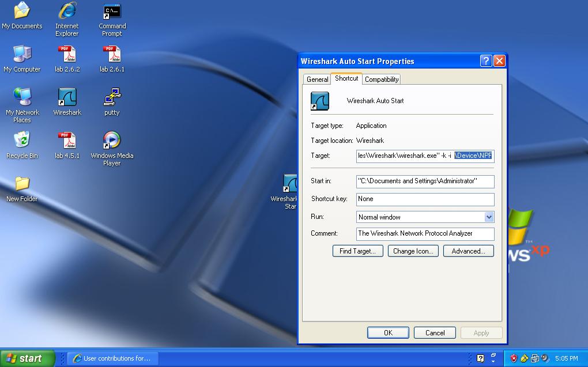588x367 pixels.
Task: Cancel the Properties dialog
Action: coord(435,333)
